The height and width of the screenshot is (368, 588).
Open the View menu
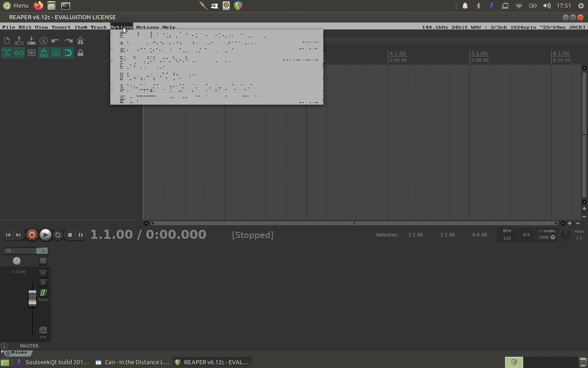pyautogui.click(x=41, y=27)
